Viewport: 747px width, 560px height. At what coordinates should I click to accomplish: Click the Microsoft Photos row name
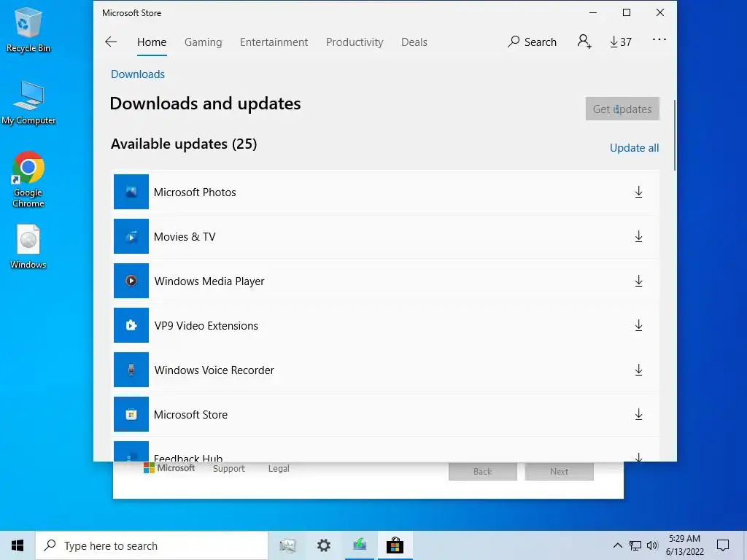(x=195, y=192)
